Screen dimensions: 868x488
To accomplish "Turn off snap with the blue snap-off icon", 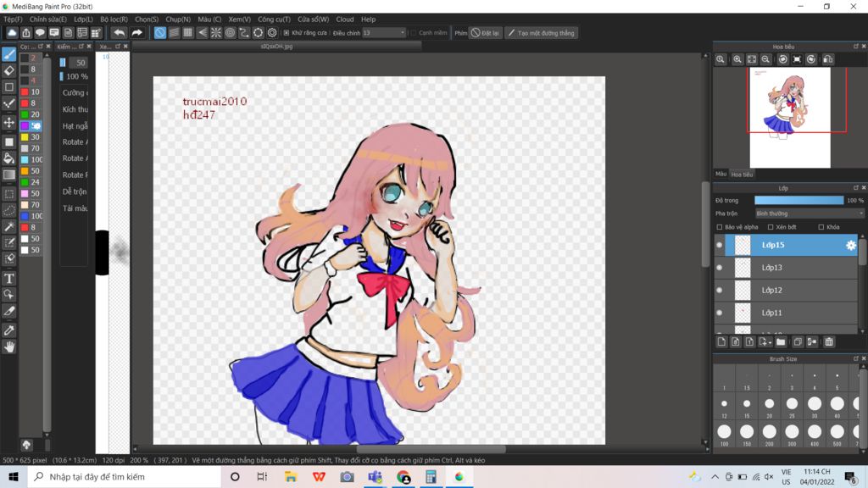I will click(160, 33).
